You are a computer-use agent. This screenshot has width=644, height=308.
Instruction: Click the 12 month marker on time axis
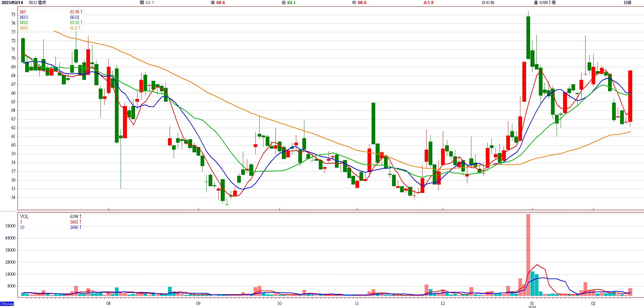(x=443, y=304)
